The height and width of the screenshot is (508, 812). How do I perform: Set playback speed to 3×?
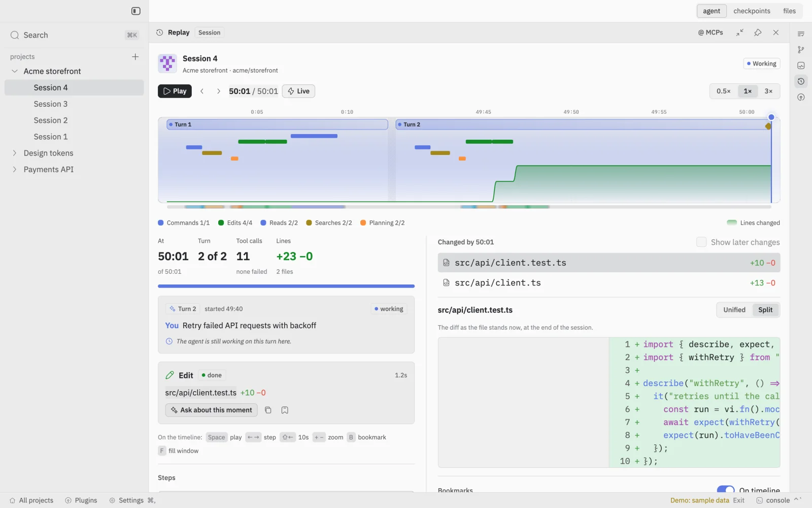click(768, 91)
